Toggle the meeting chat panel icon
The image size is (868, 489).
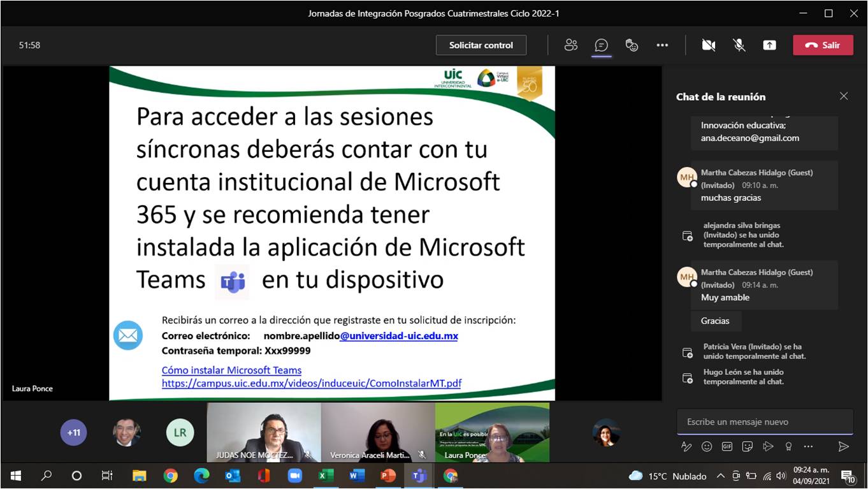[x=601, y=45]
